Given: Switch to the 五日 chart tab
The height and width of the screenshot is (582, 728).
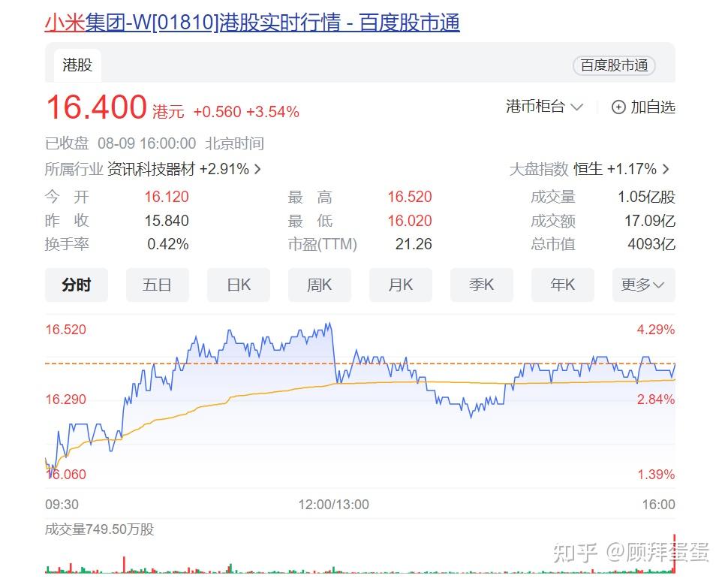Looking at the screenshot, I should [x=157, y=285].
